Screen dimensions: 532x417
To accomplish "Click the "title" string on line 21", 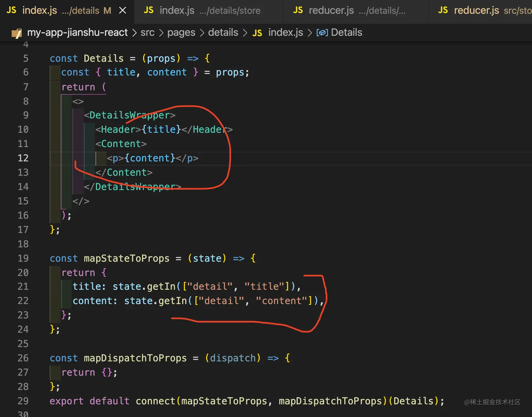I will click(x=264, y=287).
